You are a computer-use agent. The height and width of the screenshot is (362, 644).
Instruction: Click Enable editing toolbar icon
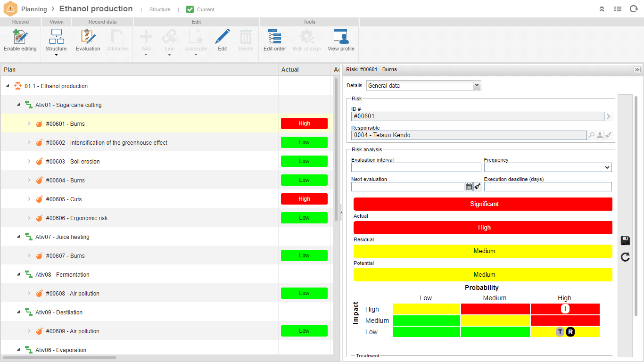click(x=20, y=40)
